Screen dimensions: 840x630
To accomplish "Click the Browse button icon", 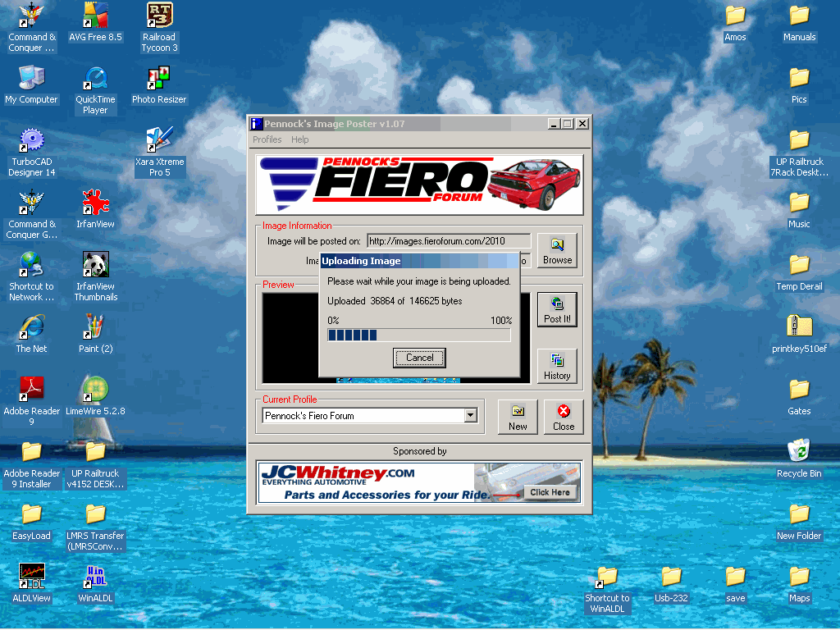I will (557, 244).
